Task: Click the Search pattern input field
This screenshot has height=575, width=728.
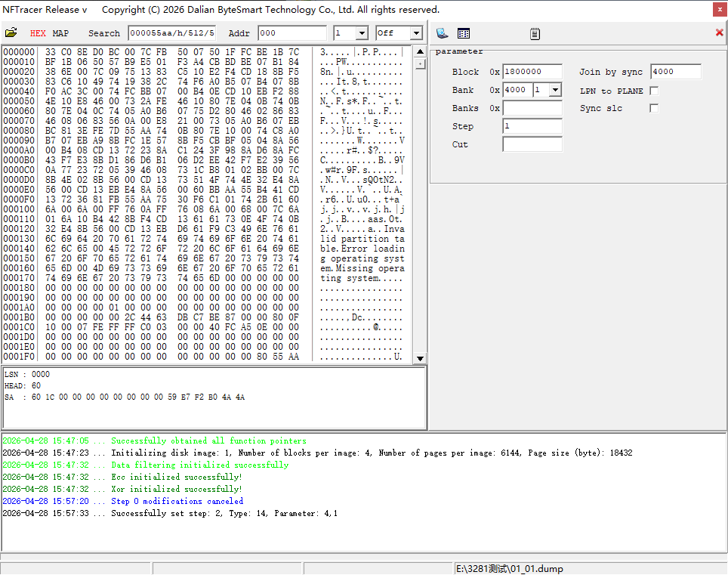Action: tap(171, 33)
